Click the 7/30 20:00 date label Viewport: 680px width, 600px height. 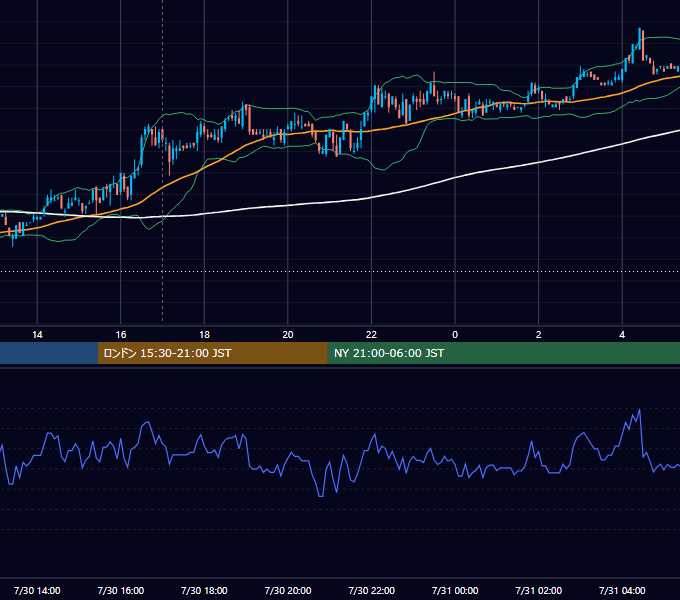[288, 590]
